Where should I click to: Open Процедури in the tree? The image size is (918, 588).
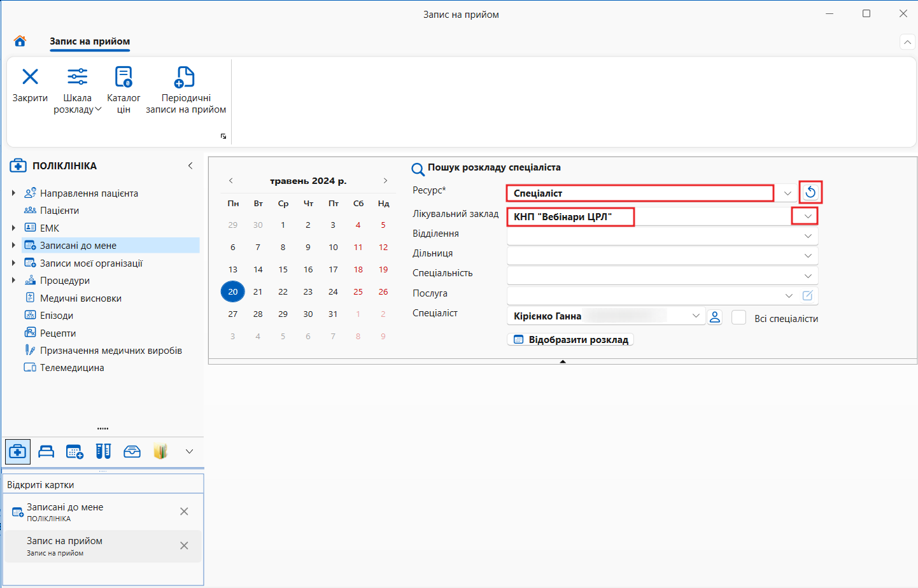click(x=64, y=281)
